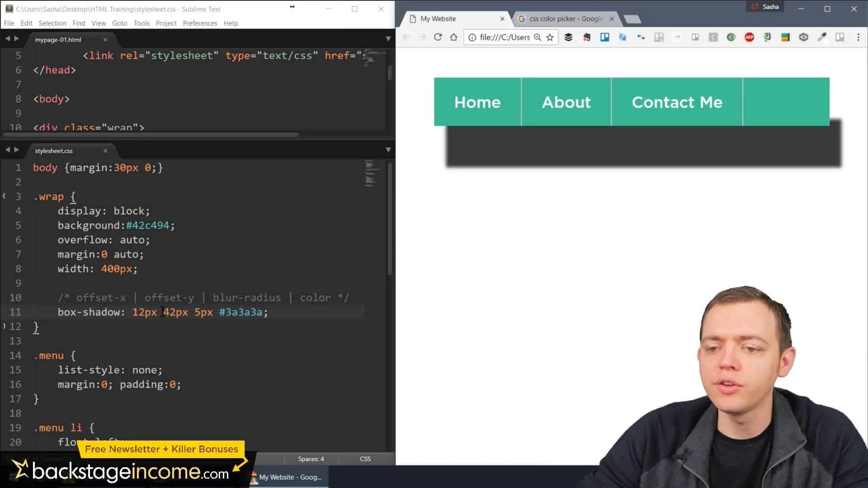Open the Trello extension icon
Image resolution: width=868 pixels, height=488 pixels.
604,37
